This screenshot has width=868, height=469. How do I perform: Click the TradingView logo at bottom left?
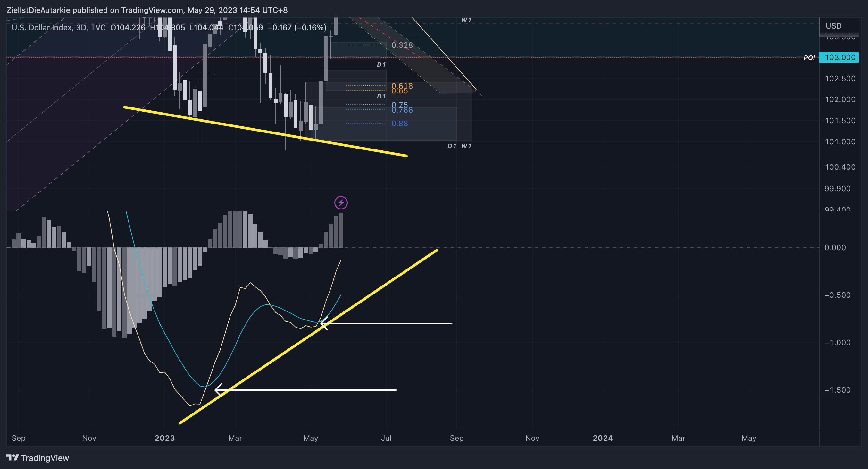tap(38, 457)
